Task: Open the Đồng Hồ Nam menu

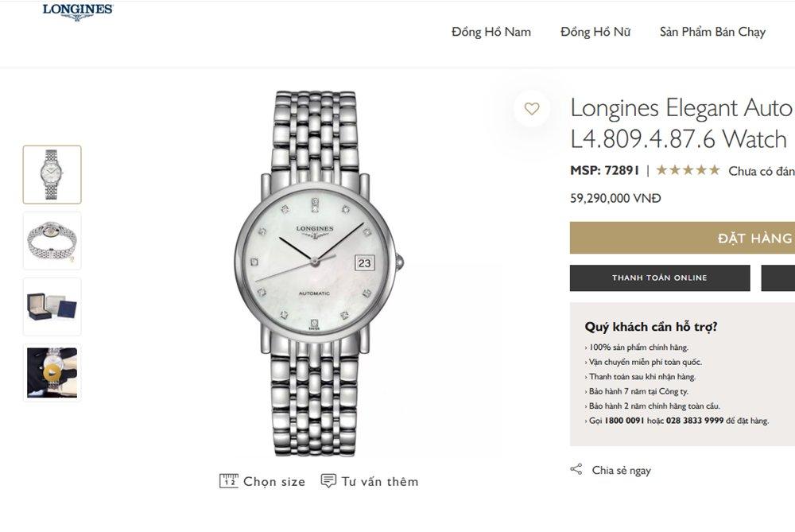Action: click(x=491, y=32)
